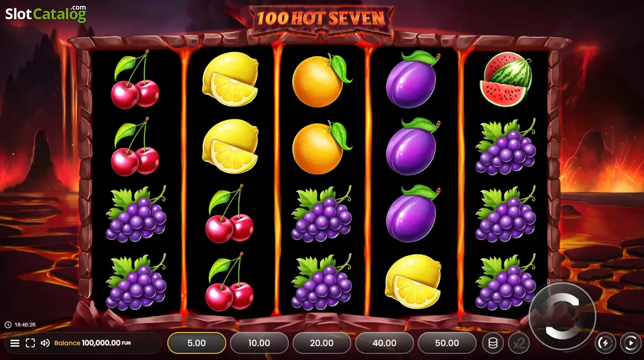Click the Balance 100,000.00 FUN display

(92, 343)
